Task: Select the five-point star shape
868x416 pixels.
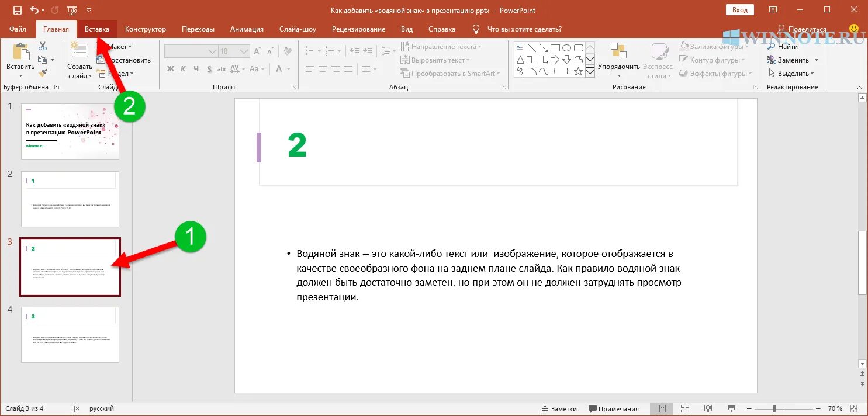Action: (578, 71)
